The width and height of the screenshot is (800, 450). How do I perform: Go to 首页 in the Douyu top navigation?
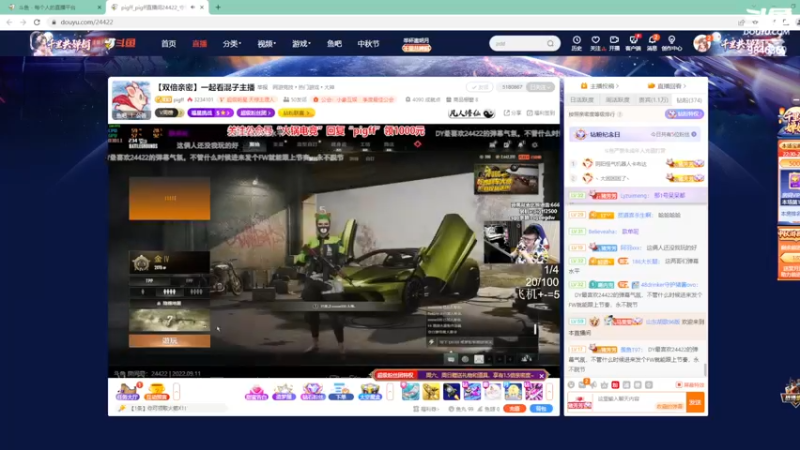tap(168, 44)
